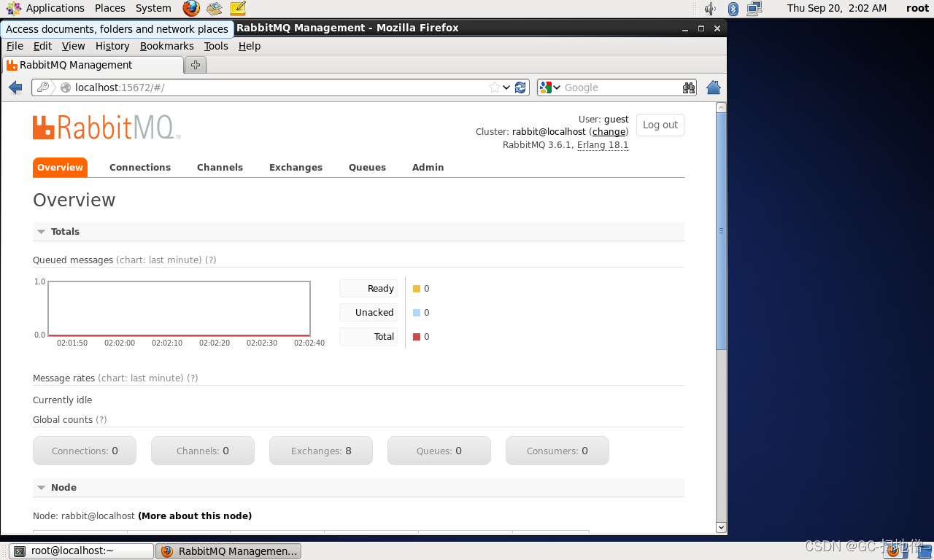The image size is (934, 560).
Task: Open the notes launcher icon in top panel
Action: (x=238, y=8)
